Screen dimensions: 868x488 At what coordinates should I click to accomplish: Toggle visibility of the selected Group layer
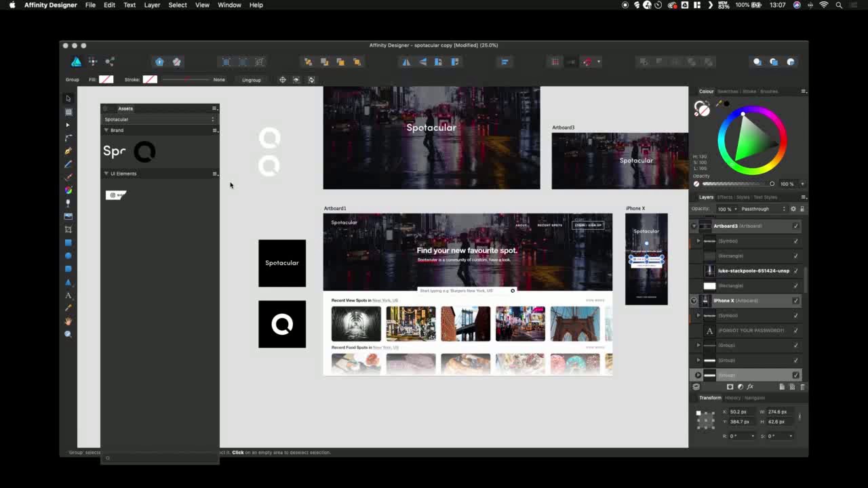[x=796, y=375]
